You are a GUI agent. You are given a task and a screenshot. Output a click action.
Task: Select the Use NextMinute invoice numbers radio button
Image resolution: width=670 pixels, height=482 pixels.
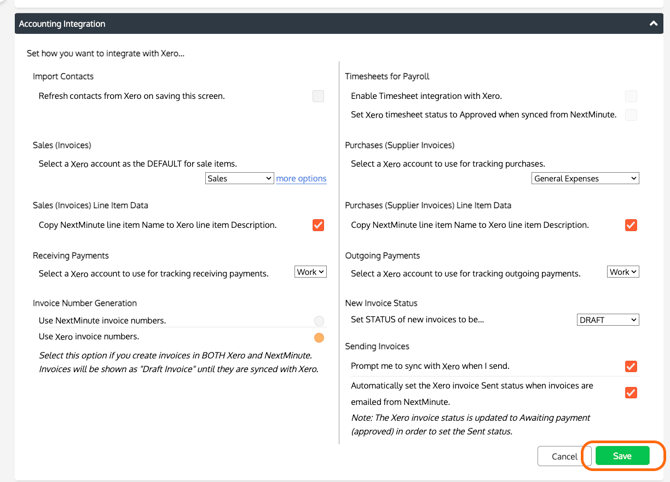click(319, 321)
